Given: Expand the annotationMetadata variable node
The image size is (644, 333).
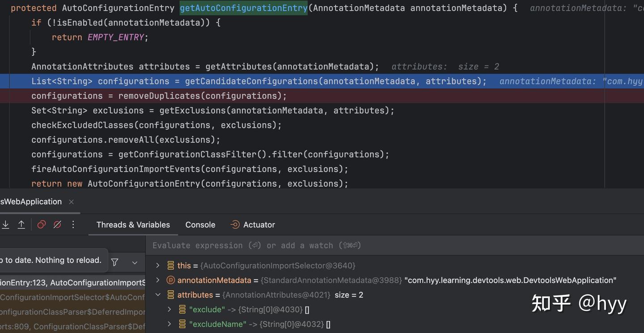Looking at the screenshot, I should tap(157, 280).
